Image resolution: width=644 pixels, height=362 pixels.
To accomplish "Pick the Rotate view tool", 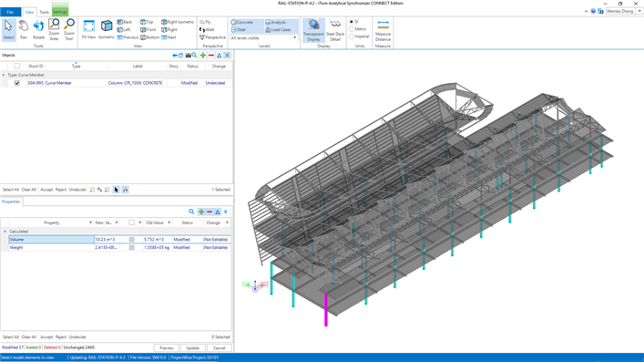I will click(38, 29).
